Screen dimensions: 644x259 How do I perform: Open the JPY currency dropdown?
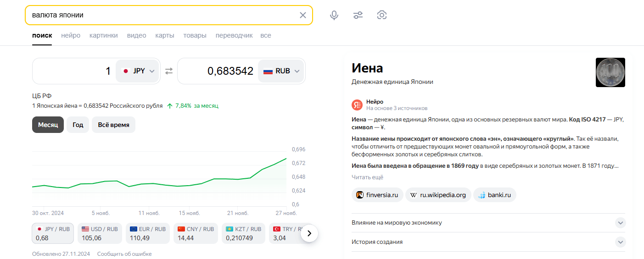click(138, 71)
